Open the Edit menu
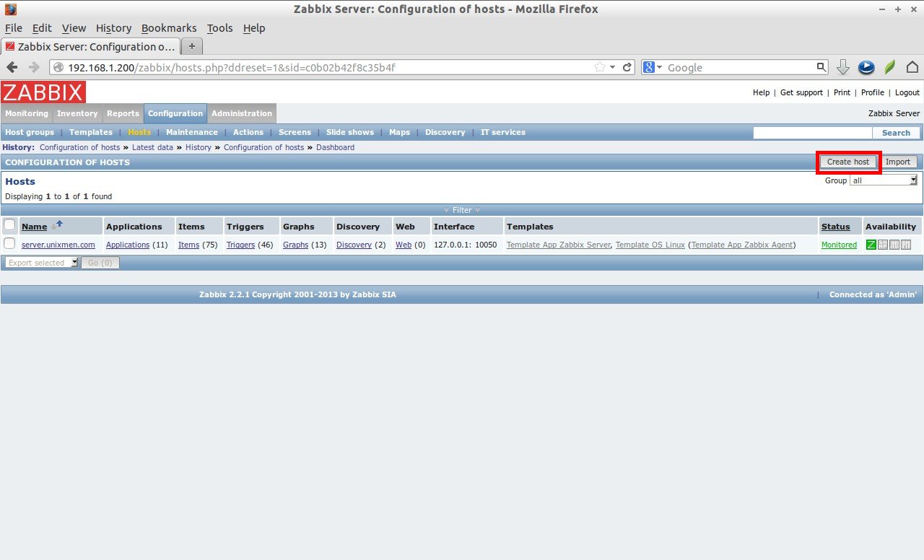 [x=42, y=28]
